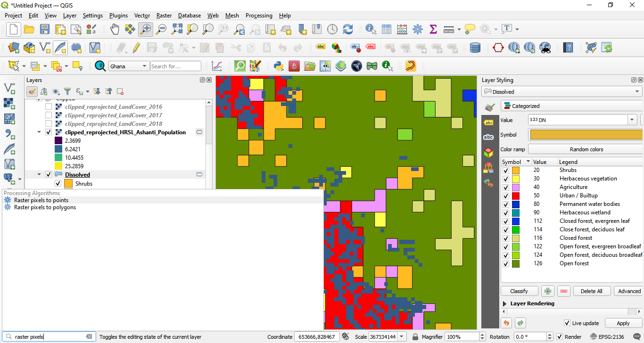Click the New Project icon
Screen dimensions: 644x343
[13, 29]
